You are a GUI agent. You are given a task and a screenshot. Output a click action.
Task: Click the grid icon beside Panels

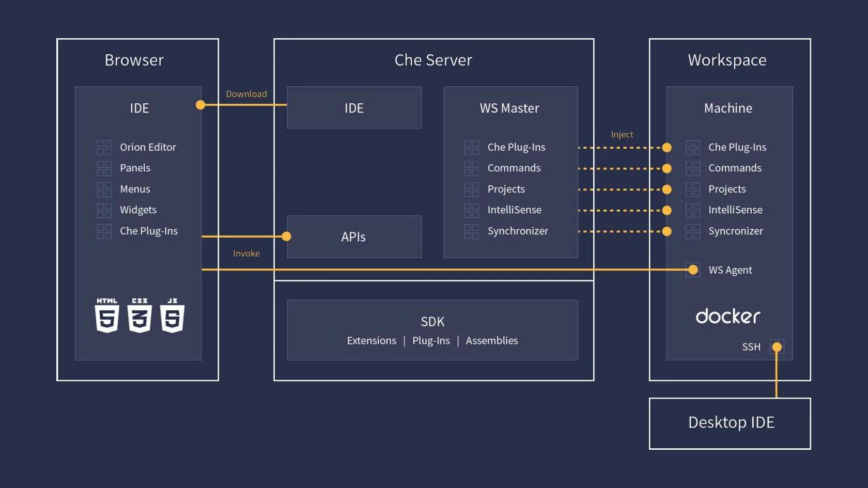[104, 168]
